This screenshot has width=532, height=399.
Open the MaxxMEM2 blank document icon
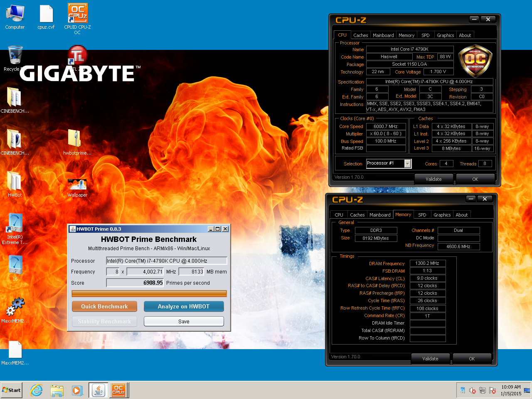point(15,352)
